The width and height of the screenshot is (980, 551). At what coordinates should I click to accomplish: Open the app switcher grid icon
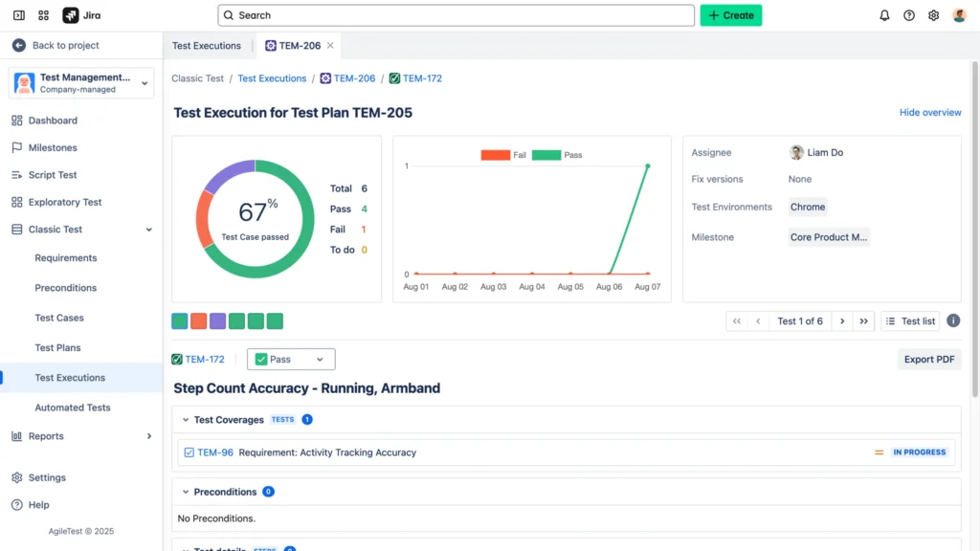pos(43,15)
